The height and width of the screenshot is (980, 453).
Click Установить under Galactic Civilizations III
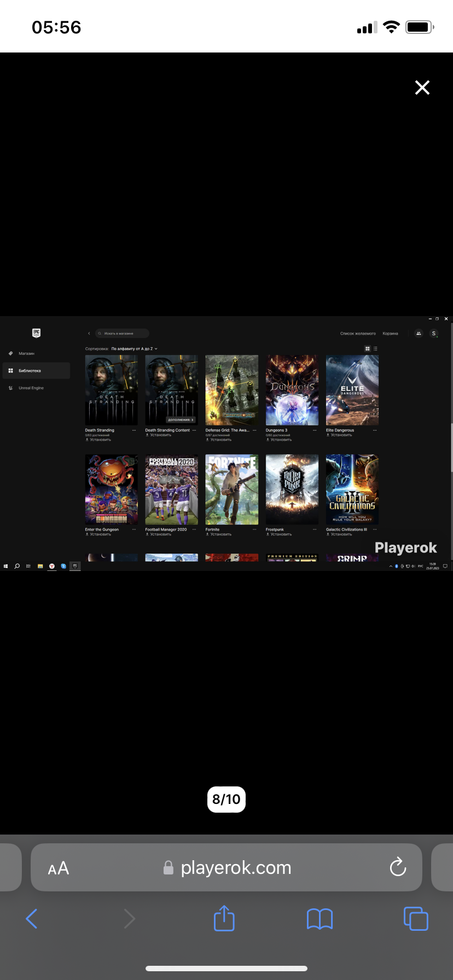pyautogui.click(x=339, y=534)
